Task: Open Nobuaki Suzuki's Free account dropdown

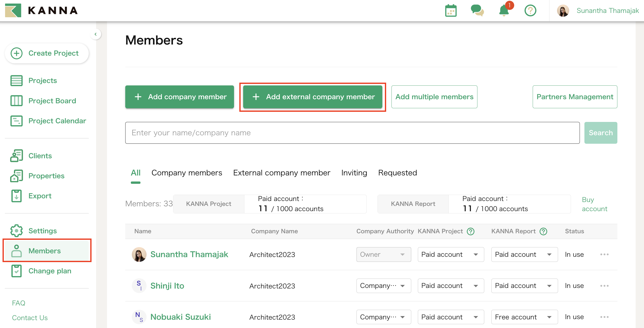Action: [x=524, y=317]
